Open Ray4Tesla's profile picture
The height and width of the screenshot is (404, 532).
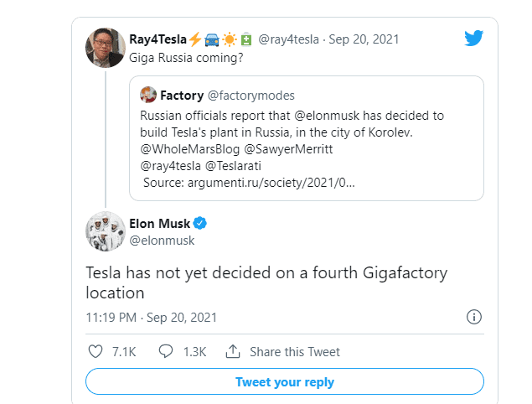(106, 48)
